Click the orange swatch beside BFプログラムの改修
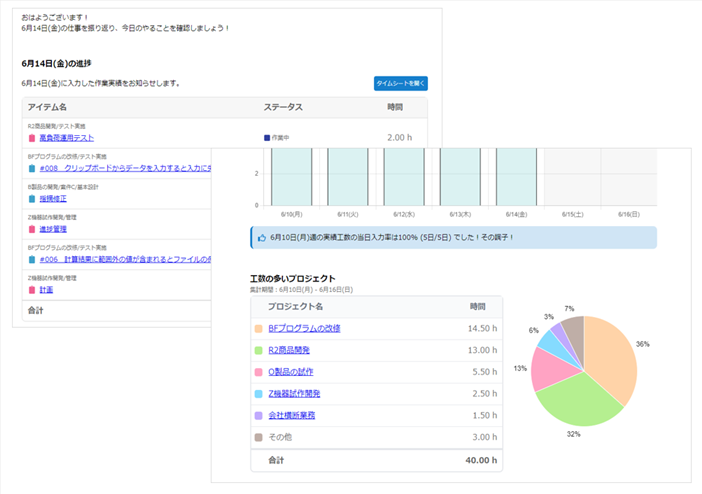 258,328
